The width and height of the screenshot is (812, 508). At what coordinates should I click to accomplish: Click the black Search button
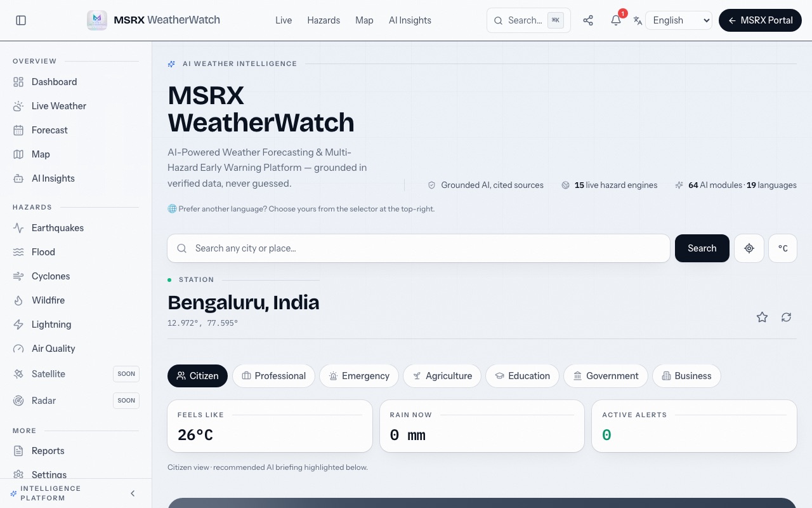pos(702,248)
